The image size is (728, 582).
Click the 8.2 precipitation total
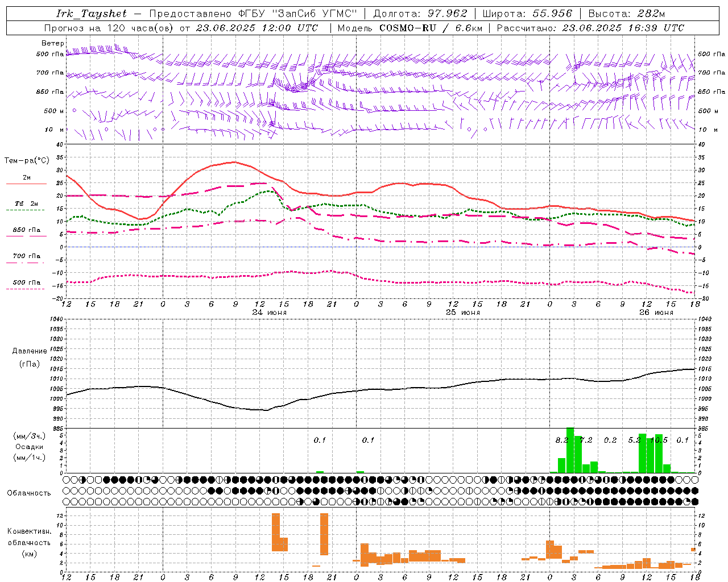(x=562, y=440)
